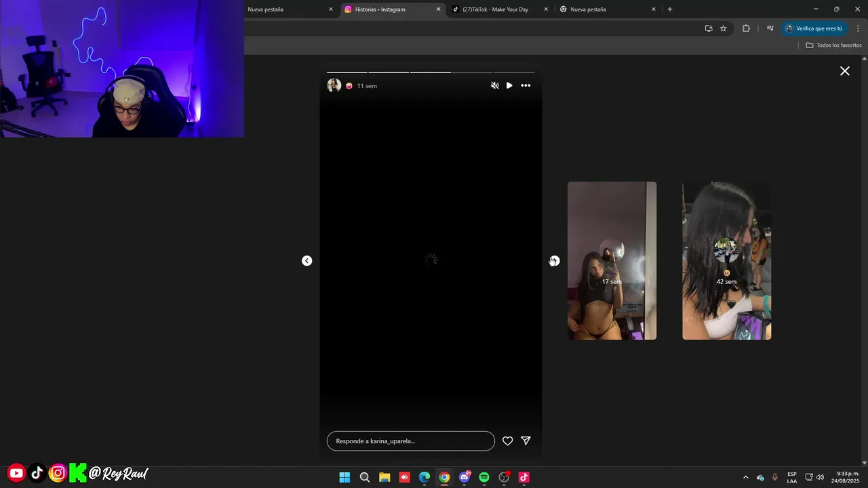Expand the hidden system tray icons chevron
This screenshot has height=488, width=868.
coord(746,477)
